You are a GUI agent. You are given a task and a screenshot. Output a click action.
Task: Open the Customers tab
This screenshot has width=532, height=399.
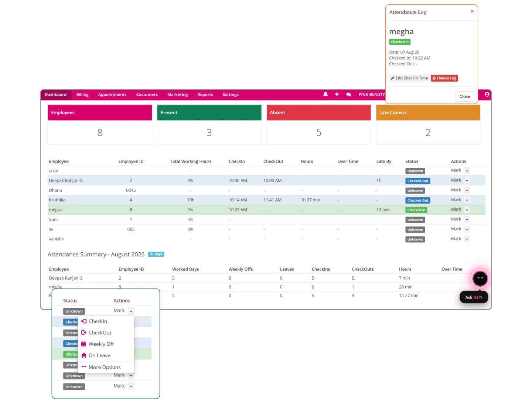point(147,95)
